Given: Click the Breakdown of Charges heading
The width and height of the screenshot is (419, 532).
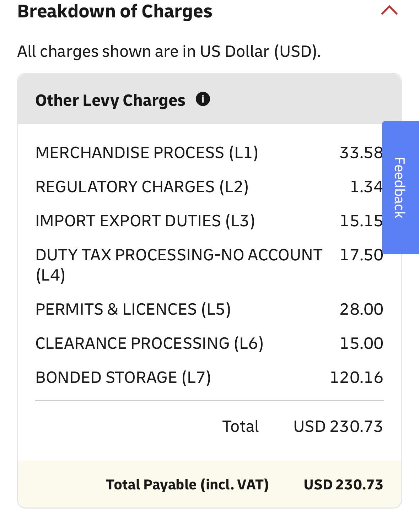Looking at the screenshot, I should 115,11.
